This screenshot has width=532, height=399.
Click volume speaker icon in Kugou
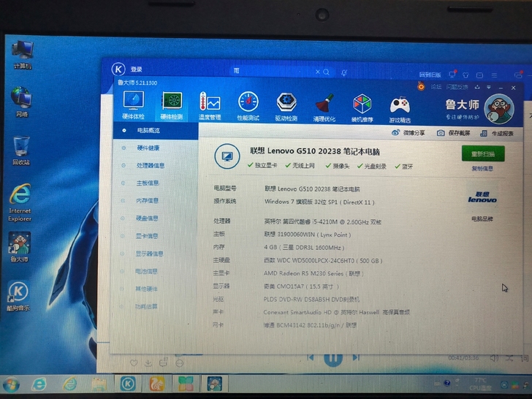click(494, 358)
